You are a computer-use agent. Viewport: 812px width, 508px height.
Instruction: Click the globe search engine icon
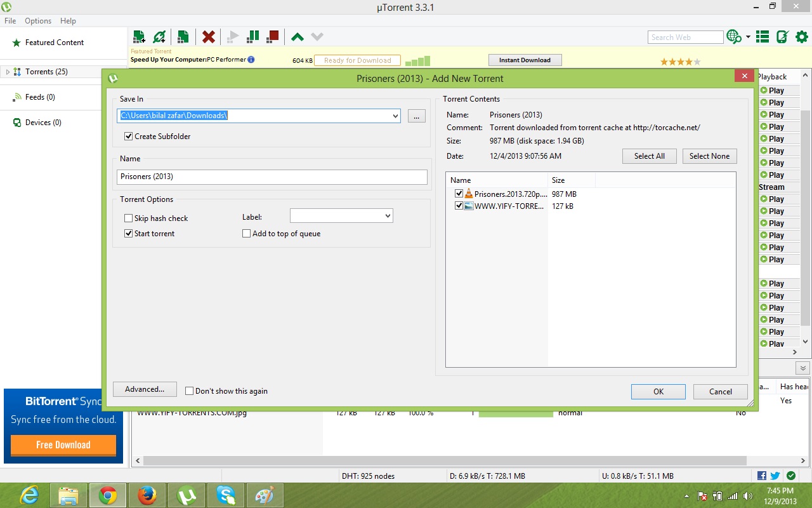[x=734, y=37]
